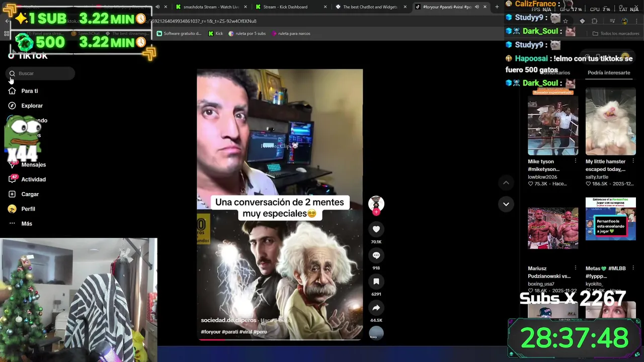
Task: Open options menu for Mariusz Pudzianowski video
Action: tap(576, 268)
